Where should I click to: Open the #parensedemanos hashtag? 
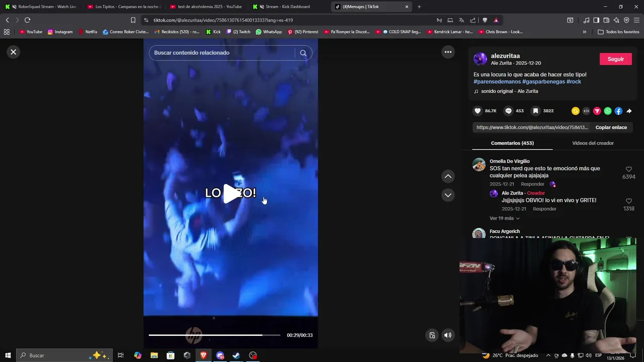tap(497, 81)
